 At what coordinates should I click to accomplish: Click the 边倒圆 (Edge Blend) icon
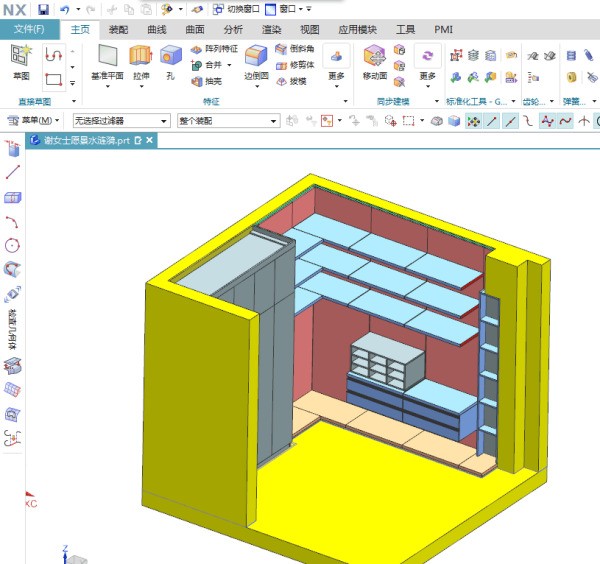pos(256,61)
